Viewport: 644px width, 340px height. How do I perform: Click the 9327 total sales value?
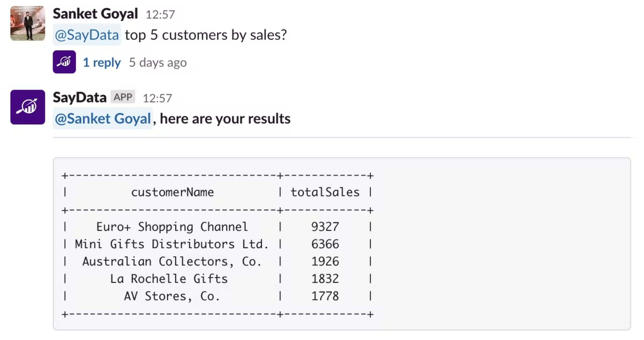pyautogui.click(x=325, y=227)
